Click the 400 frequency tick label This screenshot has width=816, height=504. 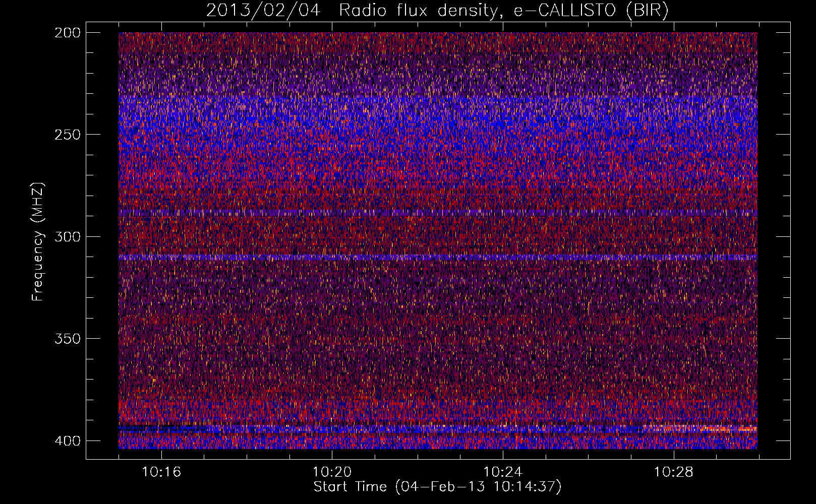click(x=67, y=441)
